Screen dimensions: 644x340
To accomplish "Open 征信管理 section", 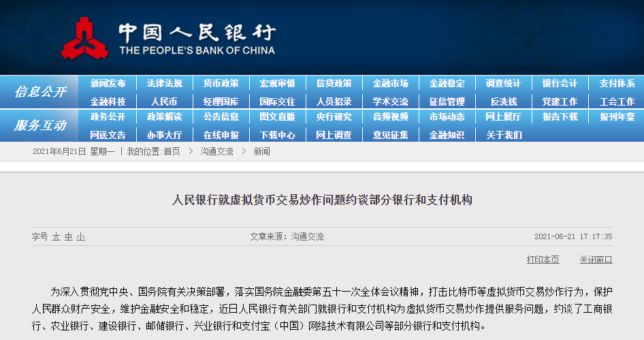I will click(x=447, y=102).
